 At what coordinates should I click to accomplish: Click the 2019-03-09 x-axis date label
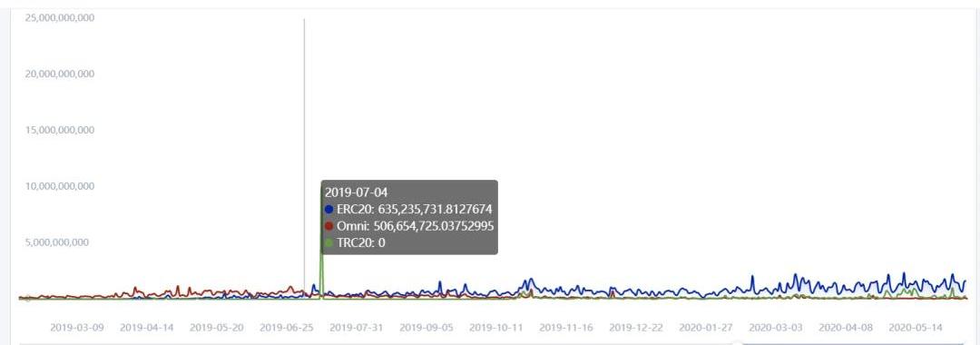pyautogui.click(x=77, y=327)
